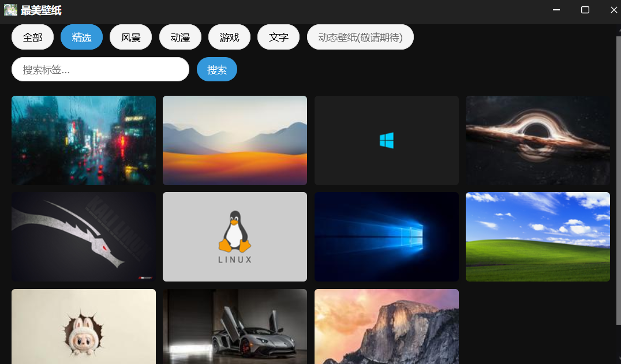The image size is (621, 364).
Task: Open the bunny toy wallpaper
Action: [x=84, y=327]
